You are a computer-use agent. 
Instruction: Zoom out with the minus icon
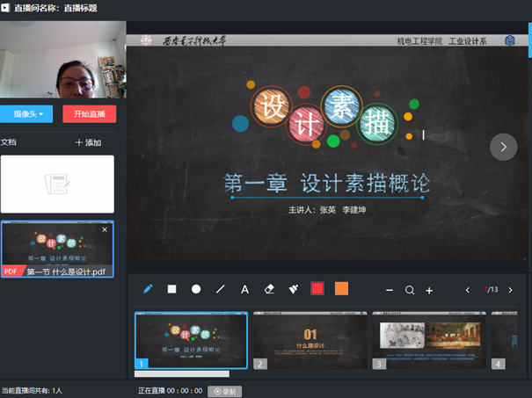[390, 290]
